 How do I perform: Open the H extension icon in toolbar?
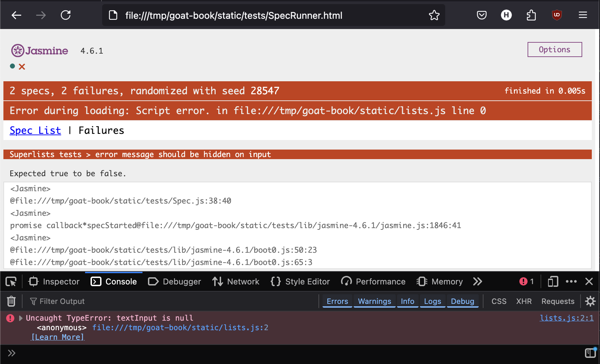(506, 15)
